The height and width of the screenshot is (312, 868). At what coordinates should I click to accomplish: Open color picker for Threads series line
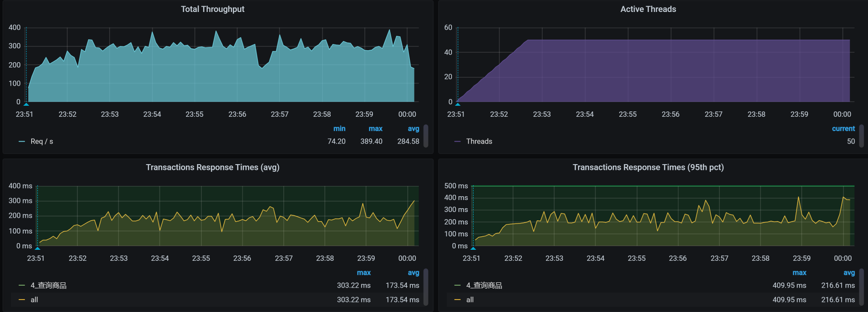coord(457,142)
